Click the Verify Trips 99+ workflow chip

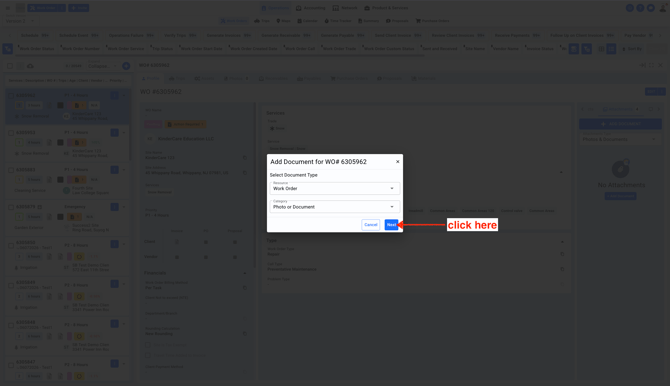[x=180, y=35]
